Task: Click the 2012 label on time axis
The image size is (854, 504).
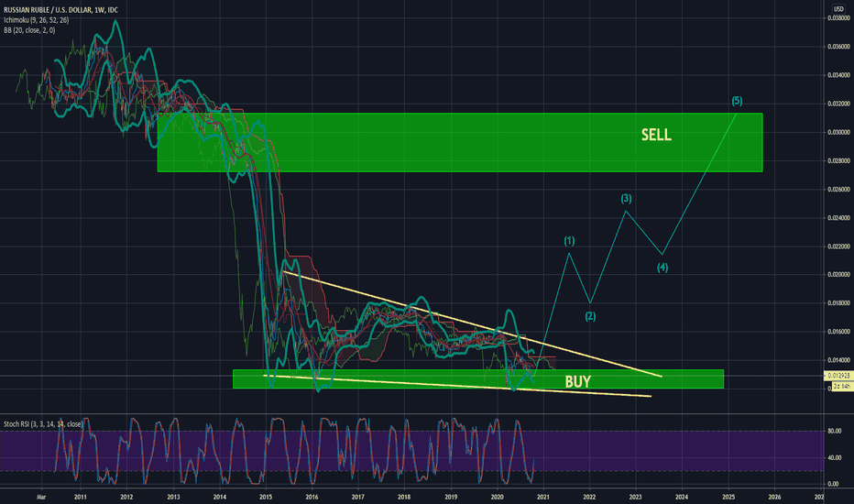Action: click(126, 497)
